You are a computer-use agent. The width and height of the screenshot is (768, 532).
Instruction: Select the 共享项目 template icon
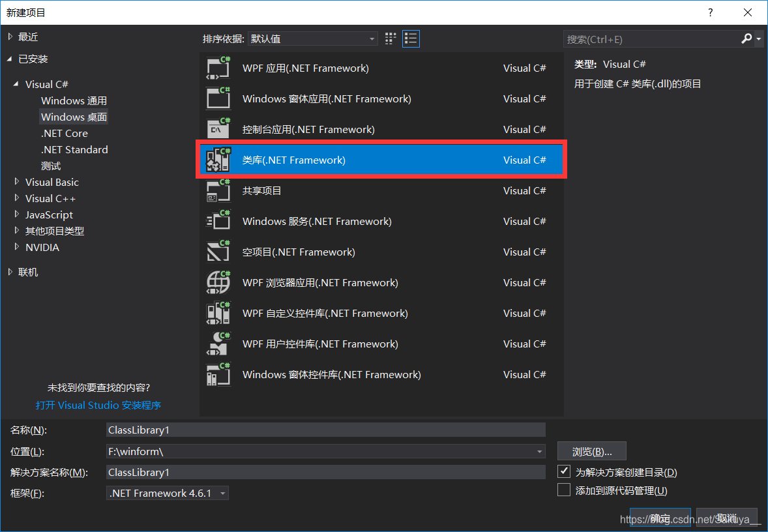coord(218,190)
